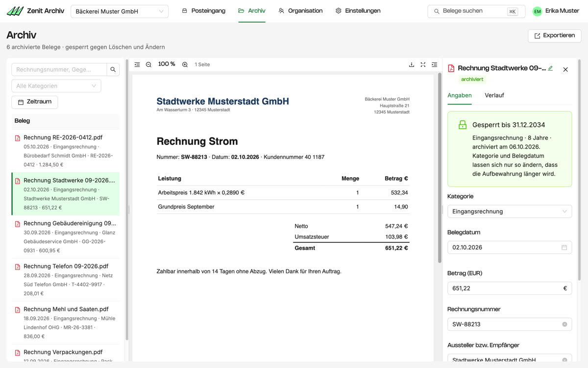Click the green lock icon in Gesperrt notice

[x=462, y=125]
